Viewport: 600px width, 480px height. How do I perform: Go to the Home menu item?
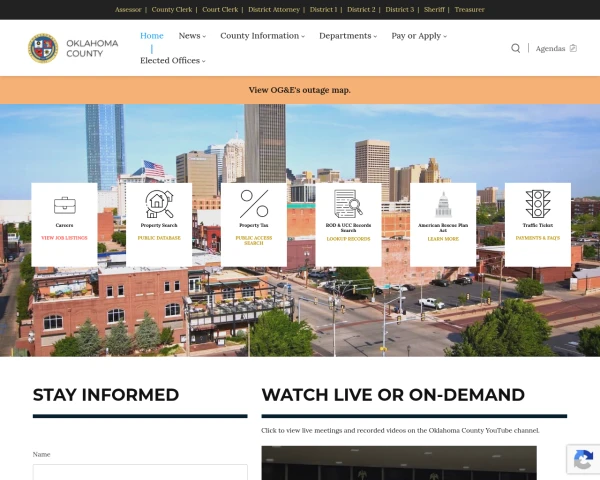[x=152, y=36]
